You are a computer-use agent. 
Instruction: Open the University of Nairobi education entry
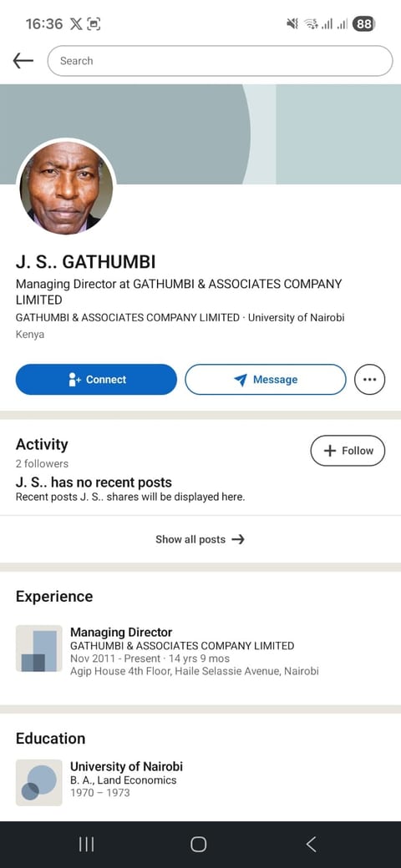(x=200, y=783)
